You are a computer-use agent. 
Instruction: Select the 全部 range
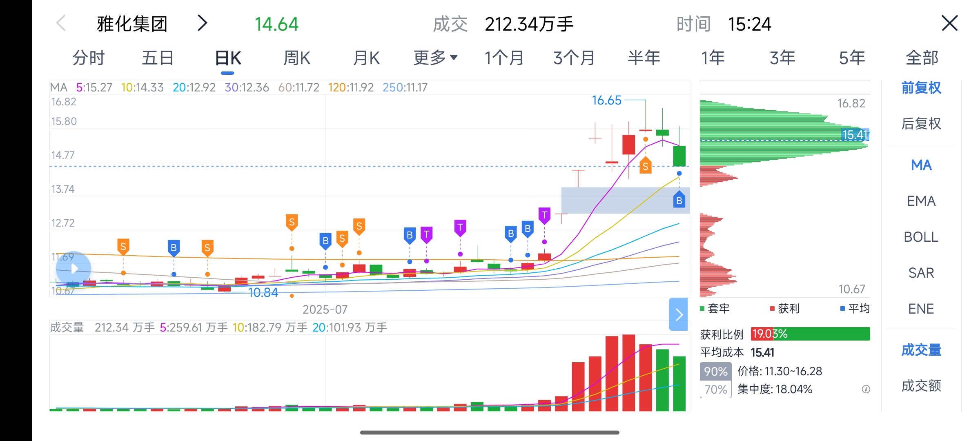922,58
